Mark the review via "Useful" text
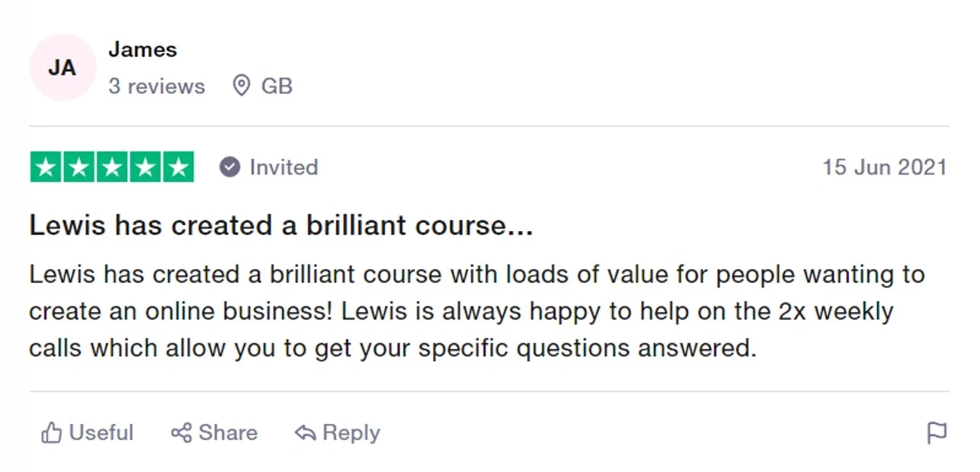Screen dimensions: 980x472 point(101,433)
